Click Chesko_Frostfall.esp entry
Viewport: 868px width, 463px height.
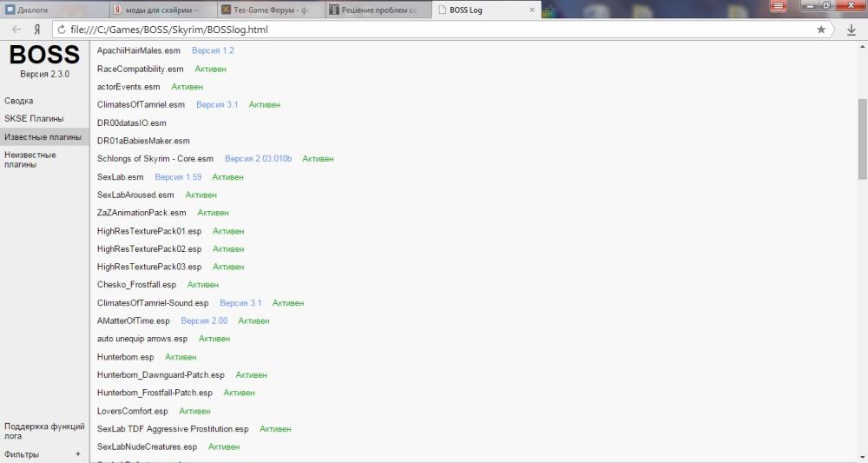(136, 285)
